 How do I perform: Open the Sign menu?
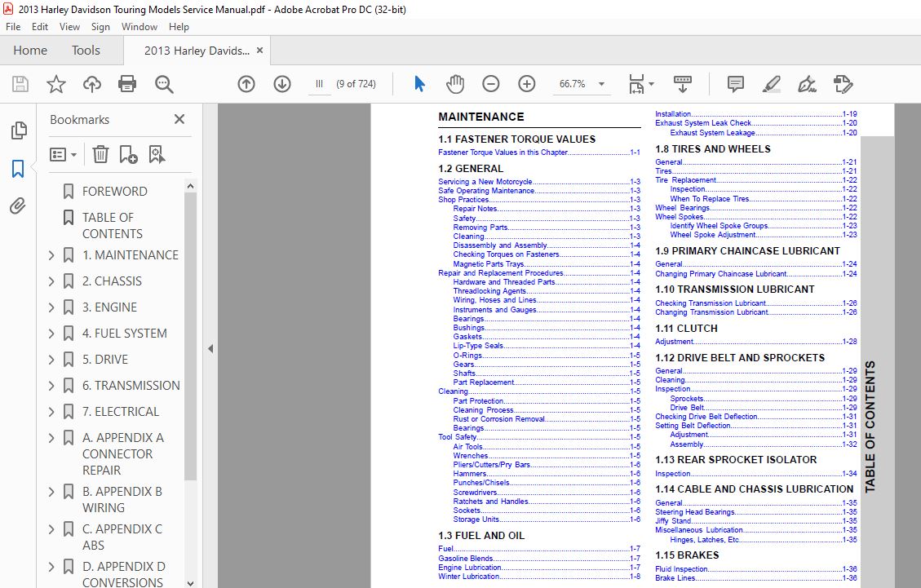[x=100, y=26]
